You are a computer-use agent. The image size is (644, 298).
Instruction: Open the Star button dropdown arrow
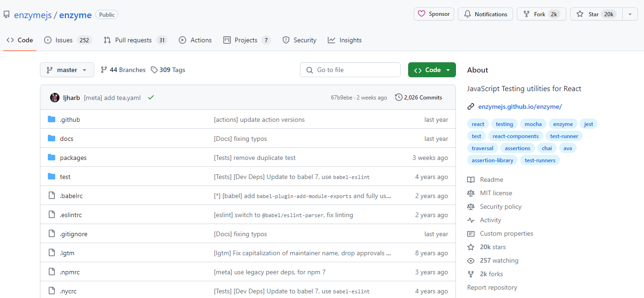[630, 14]
